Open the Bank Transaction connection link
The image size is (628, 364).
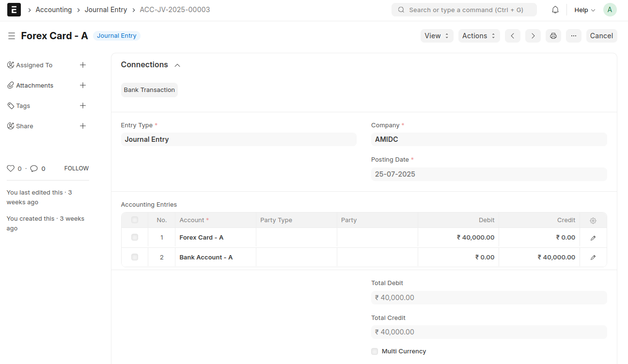149,90
